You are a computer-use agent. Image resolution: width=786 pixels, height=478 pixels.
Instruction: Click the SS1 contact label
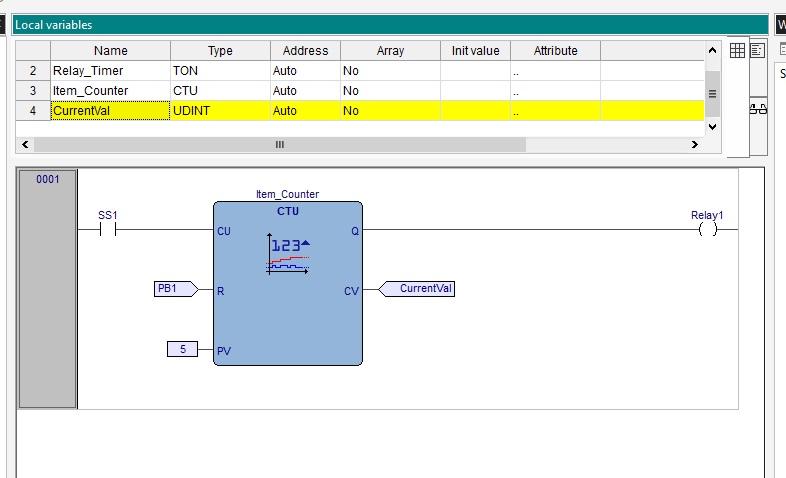point(108,215)
